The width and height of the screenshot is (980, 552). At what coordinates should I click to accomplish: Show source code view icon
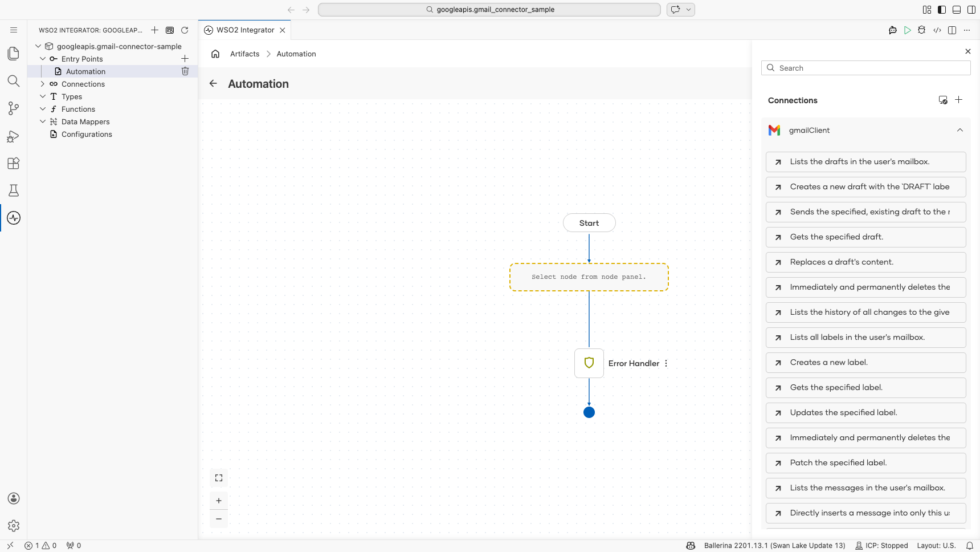pos(937,30)
